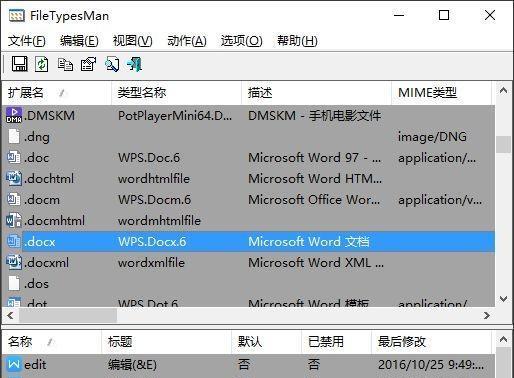Click the horizontal scrollbar thumb
Viewport: 514px width, 378px height.
68,315
